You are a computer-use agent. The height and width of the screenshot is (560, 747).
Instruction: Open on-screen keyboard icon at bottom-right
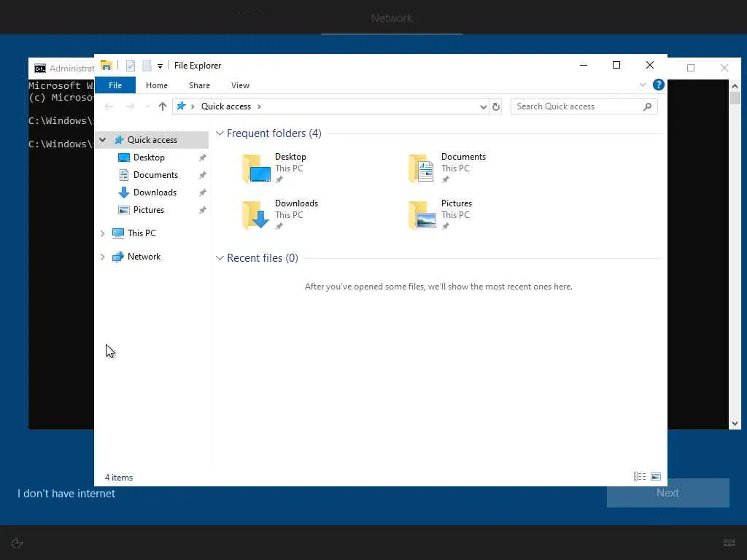point(729,542)
